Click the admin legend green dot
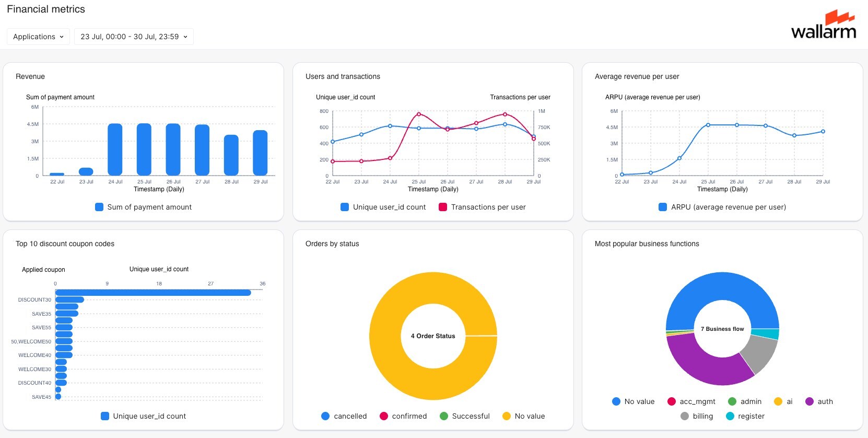Viewport: 868px width, 438px height. pos(732,401)
